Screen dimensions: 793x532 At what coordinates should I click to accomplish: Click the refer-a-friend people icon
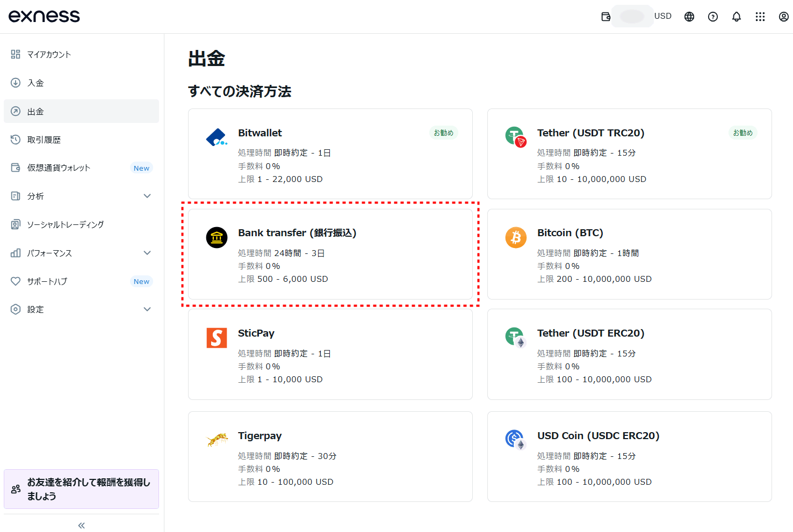click(x=16, y=489)
